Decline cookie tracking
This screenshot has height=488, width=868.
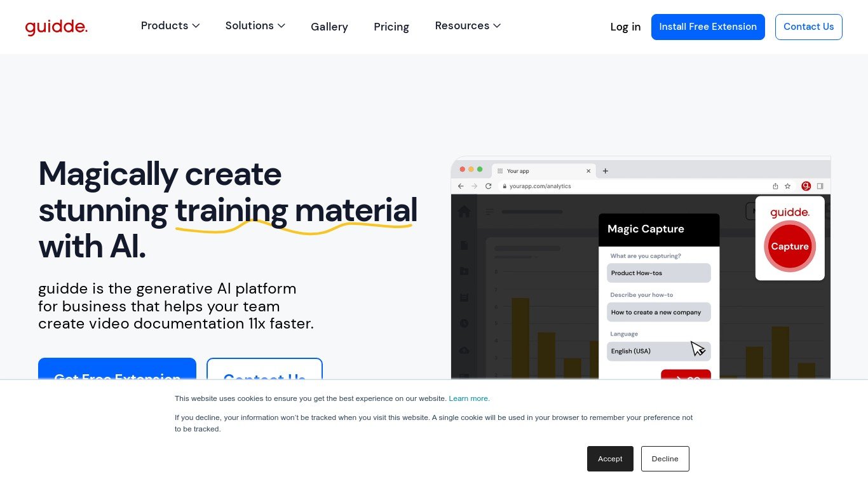665,459
